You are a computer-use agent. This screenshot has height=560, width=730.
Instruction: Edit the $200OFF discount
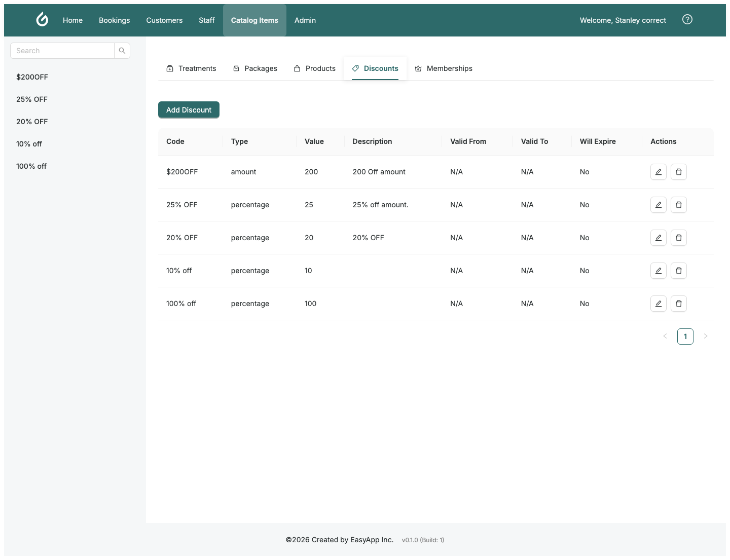[x=659, y=172]
